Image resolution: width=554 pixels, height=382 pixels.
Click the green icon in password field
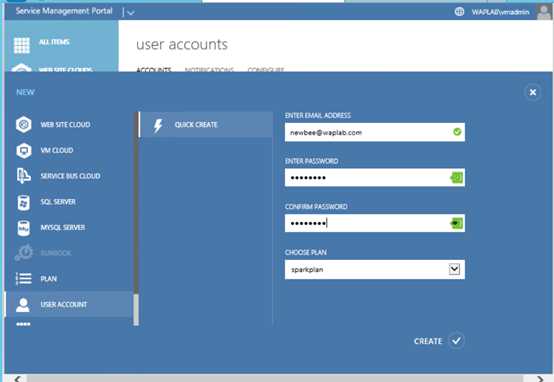[456, 177]
